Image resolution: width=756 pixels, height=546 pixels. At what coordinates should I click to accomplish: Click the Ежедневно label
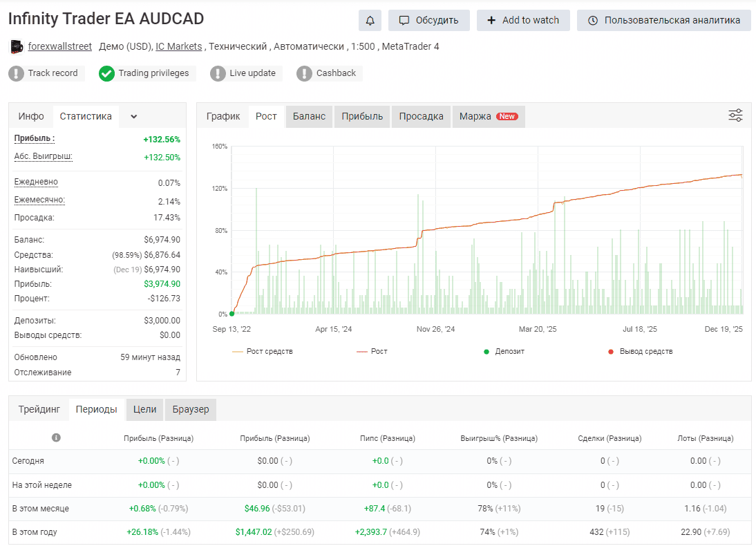tap(36, 182)
